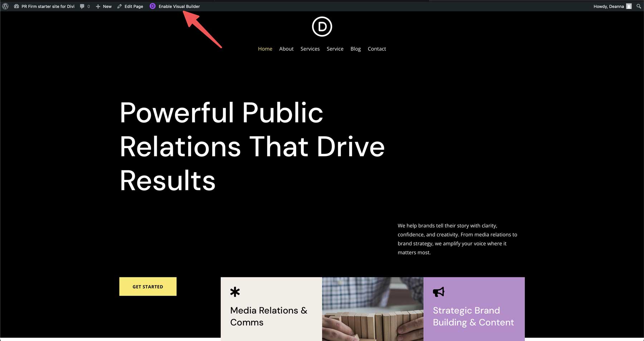Screen dimensions: 644x341
Task: Click the comments bubble icon showing 0
Action: [82, 6]
